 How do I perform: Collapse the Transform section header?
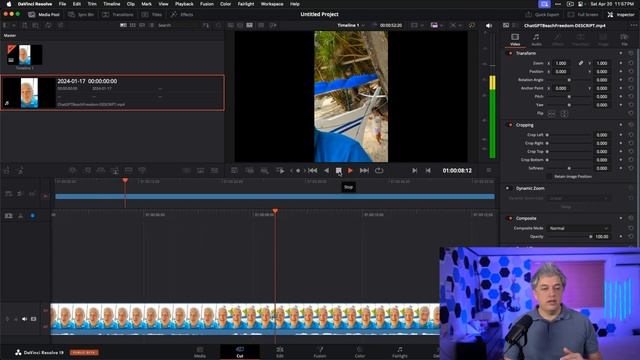point(526,53)
